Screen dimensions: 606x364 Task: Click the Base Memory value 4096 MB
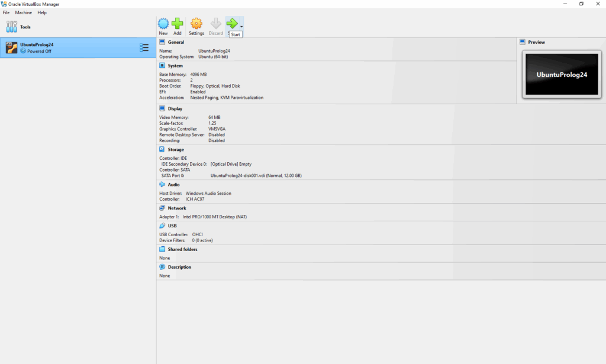pyautogui.click(x=198, y=74)
